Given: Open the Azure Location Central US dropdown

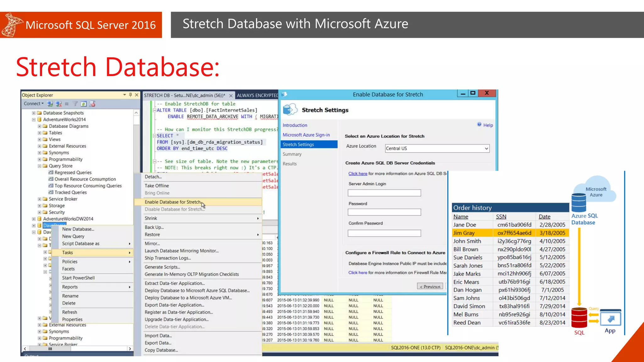Looking at the screenshot, I should [437, 148].
